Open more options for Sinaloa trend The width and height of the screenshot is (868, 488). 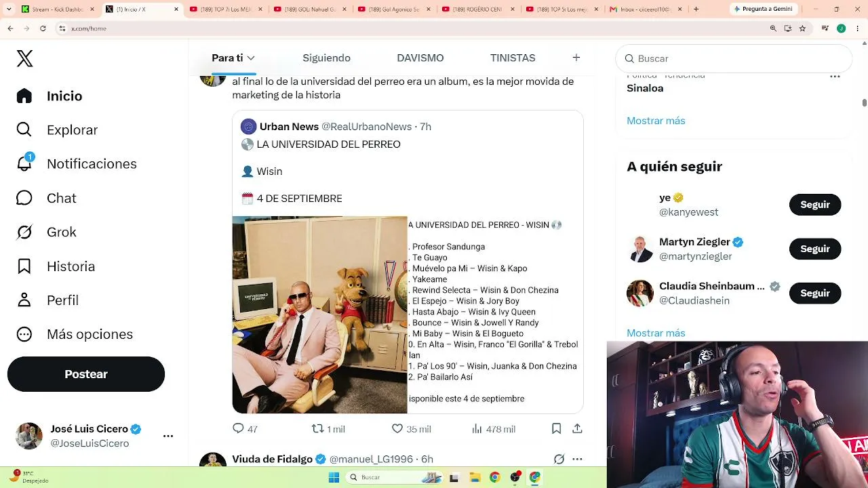(835, 77)
